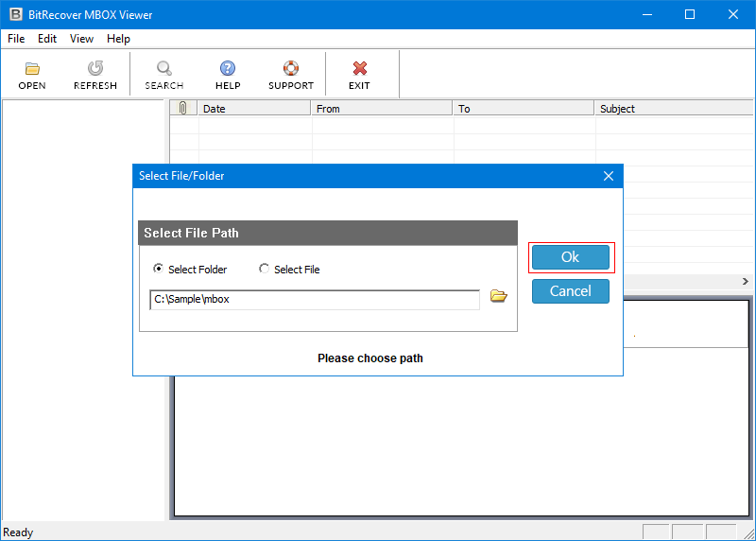Open the Help menu
756x541 pixels.
pyautogui.click(x=119, y=39)
